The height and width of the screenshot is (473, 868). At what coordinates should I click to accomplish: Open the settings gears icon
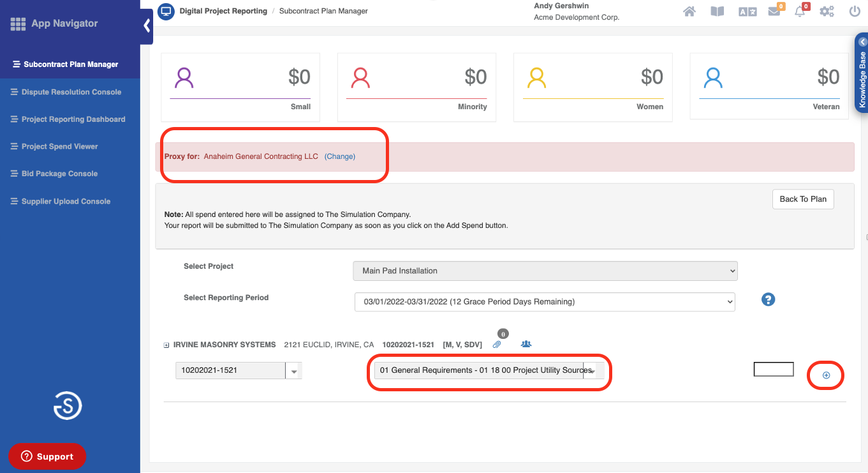click(x=827, y=11)
